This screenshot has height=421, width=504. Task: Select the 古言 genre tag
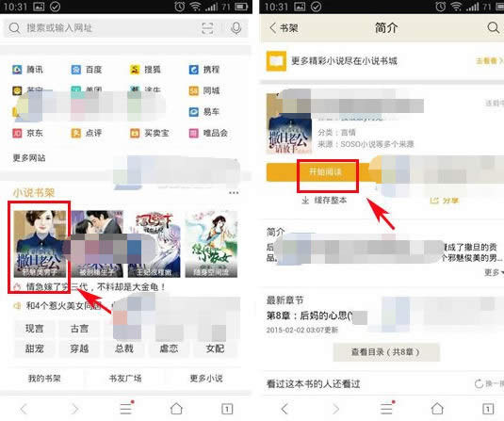click(79, 329)
